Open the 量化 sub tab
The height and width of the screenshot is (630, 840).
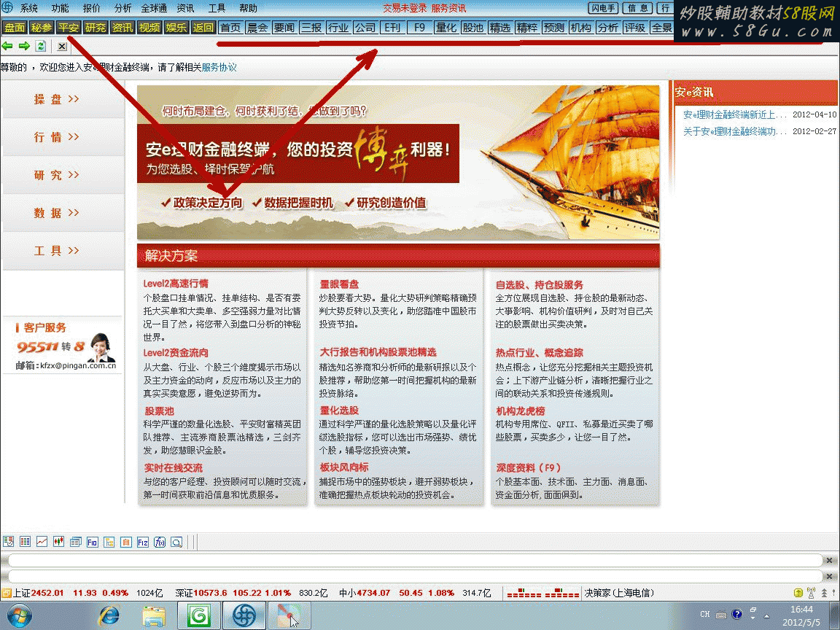[x=446, y=28]
